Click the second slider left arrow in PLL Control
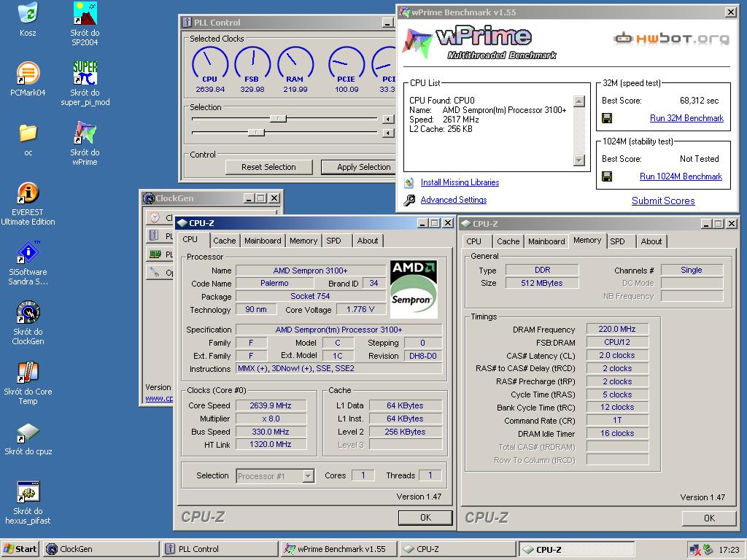This screenshot has width=747, height=560. 388,133
